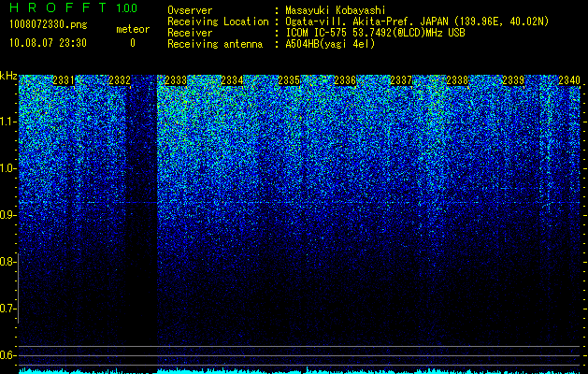Click the 2336 time marker

coord(345,80)
